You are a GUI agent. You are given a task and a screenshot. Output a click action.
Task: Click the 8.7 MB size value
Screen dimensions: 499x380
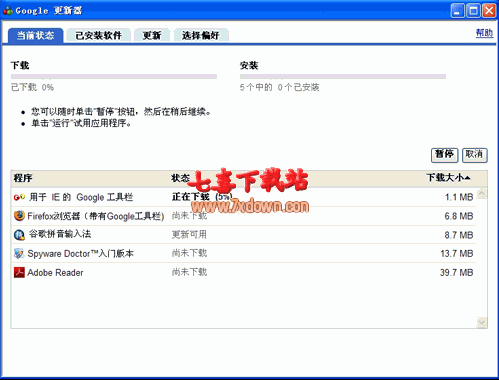point(459,235)
